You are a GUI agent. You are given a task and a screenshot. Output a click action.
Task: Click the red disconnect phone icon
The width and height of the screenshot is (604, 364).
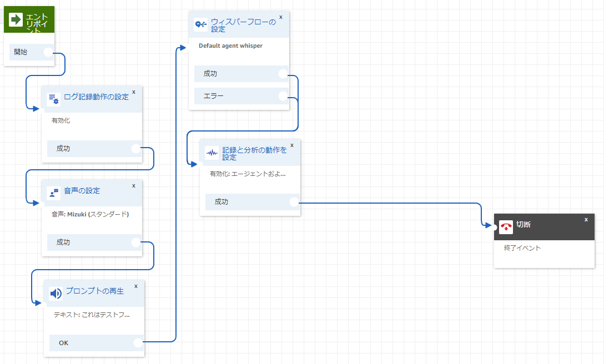[x=506, y=228]
